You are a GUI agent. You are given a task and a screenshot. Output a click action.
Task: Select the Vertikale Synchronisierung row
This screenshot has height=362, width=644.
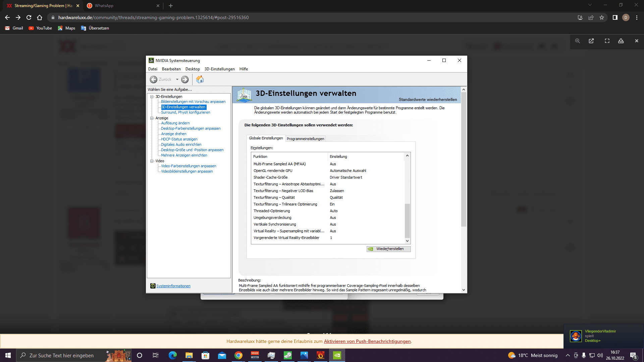(x=328, y=224)
